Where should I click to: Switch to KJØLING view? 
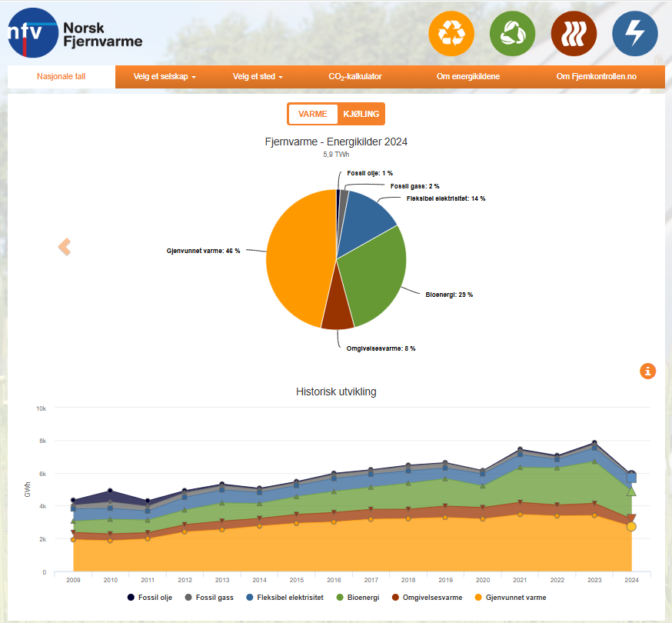[361, 114]
